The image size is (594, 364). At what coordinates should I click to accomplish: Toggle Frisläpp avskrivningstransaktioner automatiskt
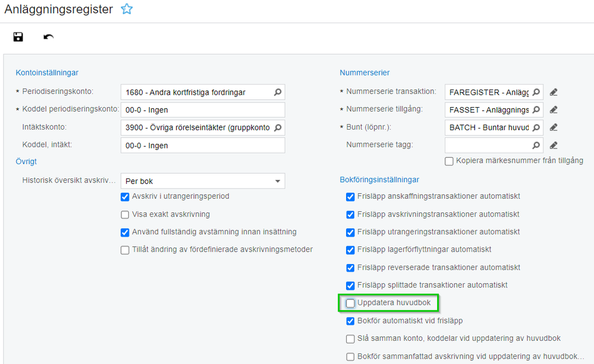350,215
